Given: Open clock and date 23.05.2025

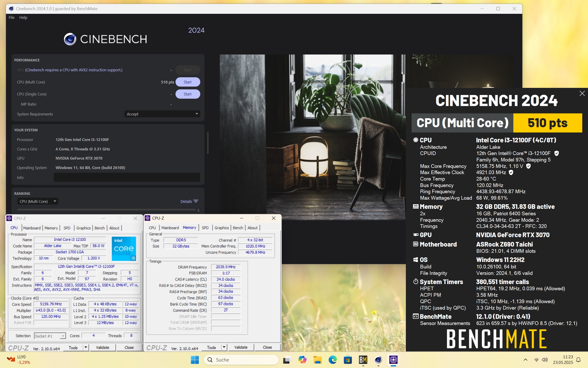Looking at the screenshot, I should point(563,360).
